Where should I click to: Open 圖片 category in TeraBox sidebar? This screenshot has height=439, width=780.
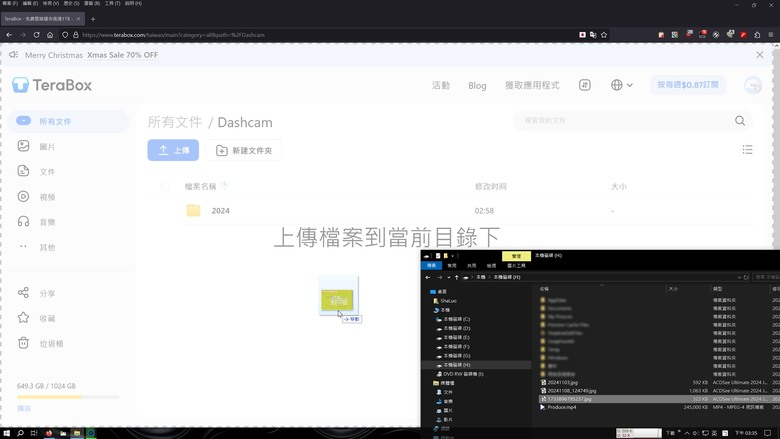coord(36,146)
